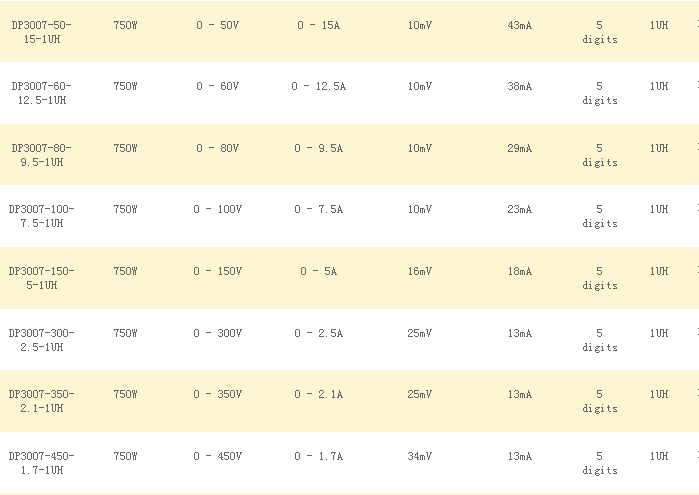
Task: Click the 43mA ripple current value
Action: (519, 25)
